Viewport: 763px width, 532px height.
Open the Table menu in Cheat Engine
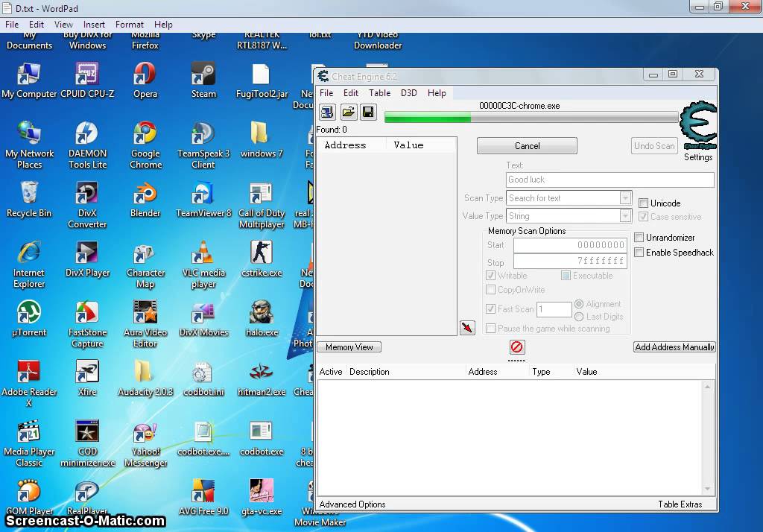[379, 93]
